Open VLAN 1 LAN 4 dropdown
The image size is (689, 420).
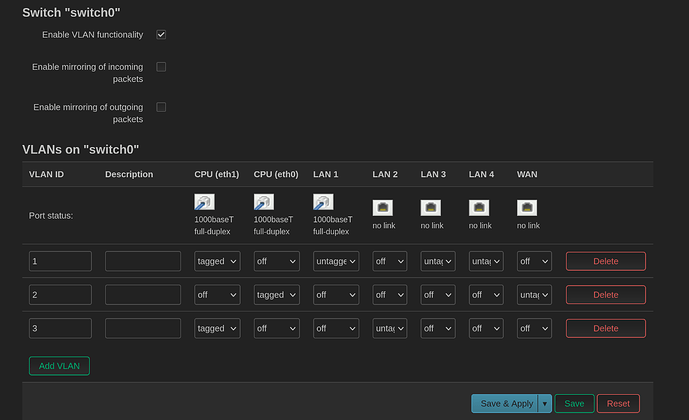point(486,261)
